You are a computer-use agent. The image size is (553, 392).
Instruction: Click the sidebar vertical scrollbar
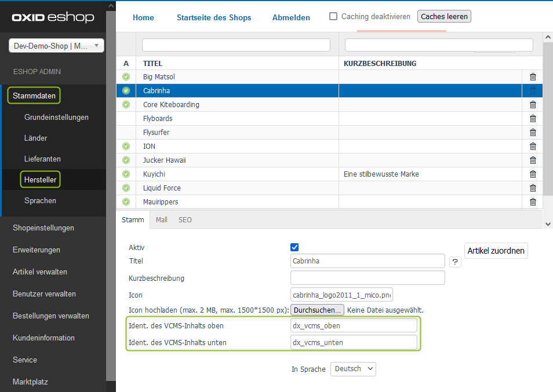pos(111,196)
